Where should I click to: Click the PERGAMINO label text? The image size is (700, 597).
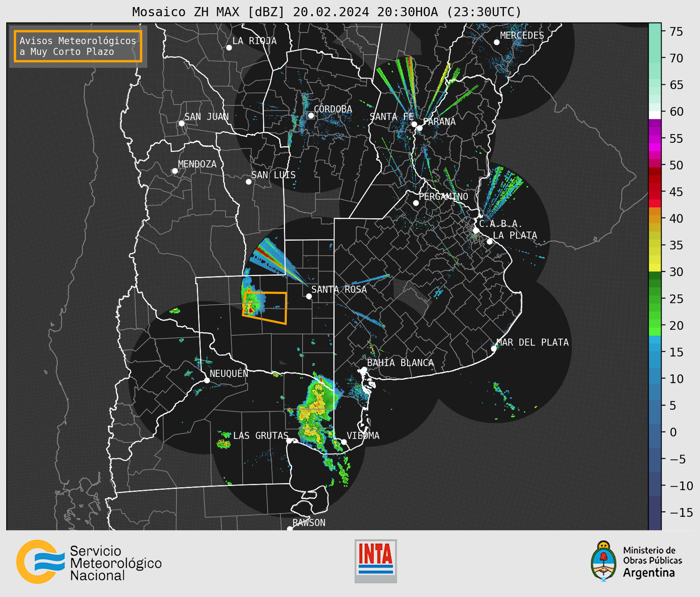(x=443, y=196)
